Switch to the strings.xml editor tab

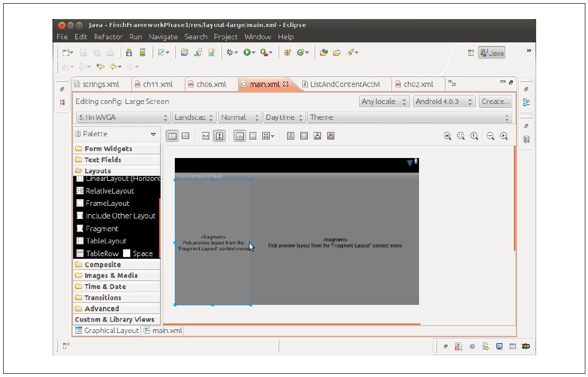(101, 84)
